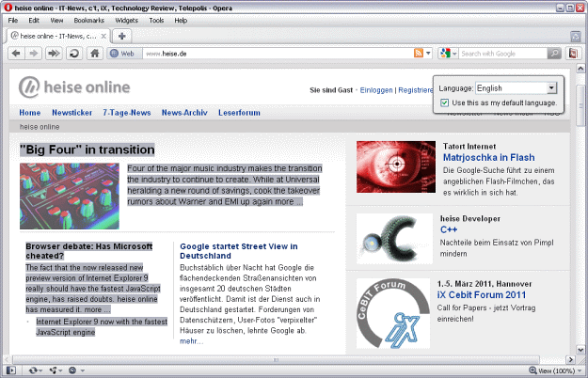Open the Widgets menu
Screen dimensions: 588x378
click(126, 20)
